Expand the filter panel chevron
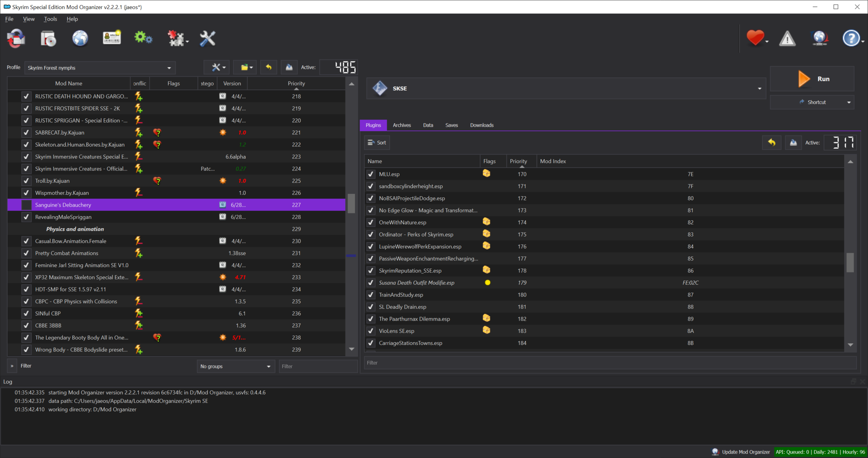 [x=12, y=366]
